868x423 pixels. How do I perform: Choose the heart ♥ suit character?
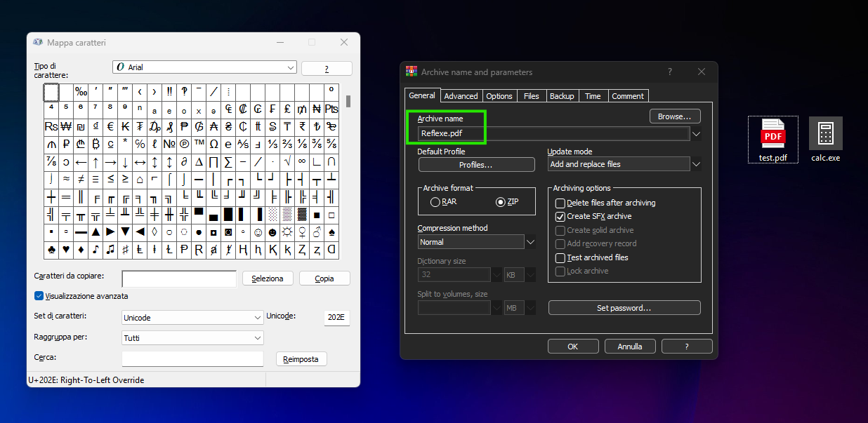[x=65, y=250]
